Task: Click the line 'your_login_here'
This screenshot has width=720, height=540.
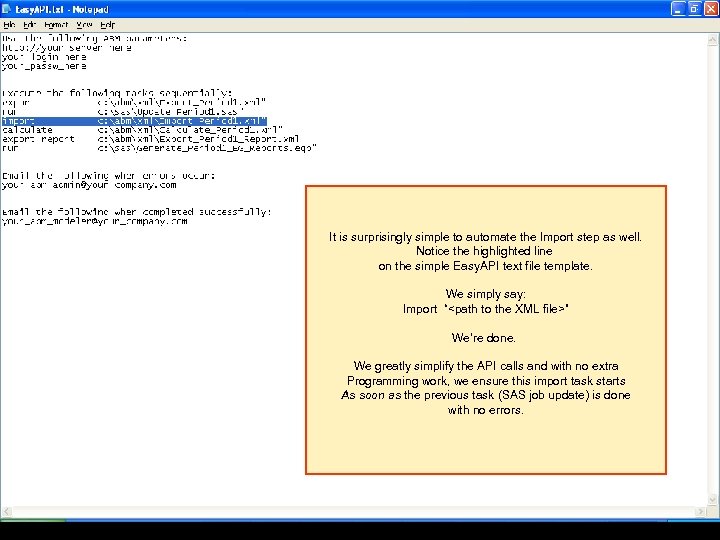Action: pos(44,57)
